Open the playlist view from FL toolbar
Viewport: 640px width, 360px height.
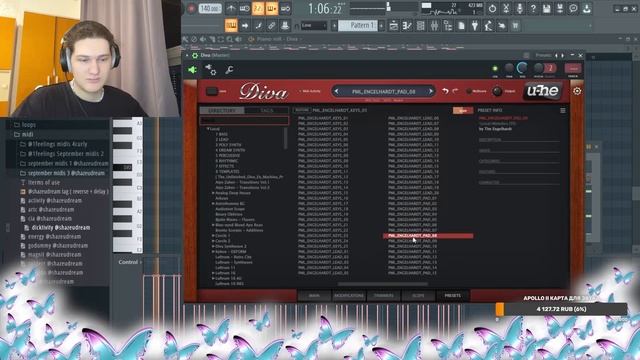pos(393,26)
